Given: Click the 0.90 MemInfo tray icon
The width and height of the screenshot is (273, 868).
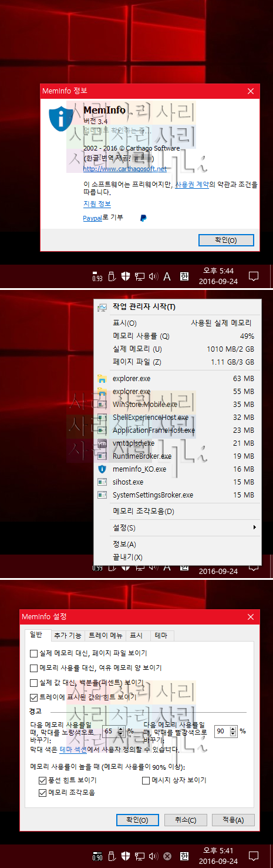Looking at the screenshot, I should coord(97,856).
